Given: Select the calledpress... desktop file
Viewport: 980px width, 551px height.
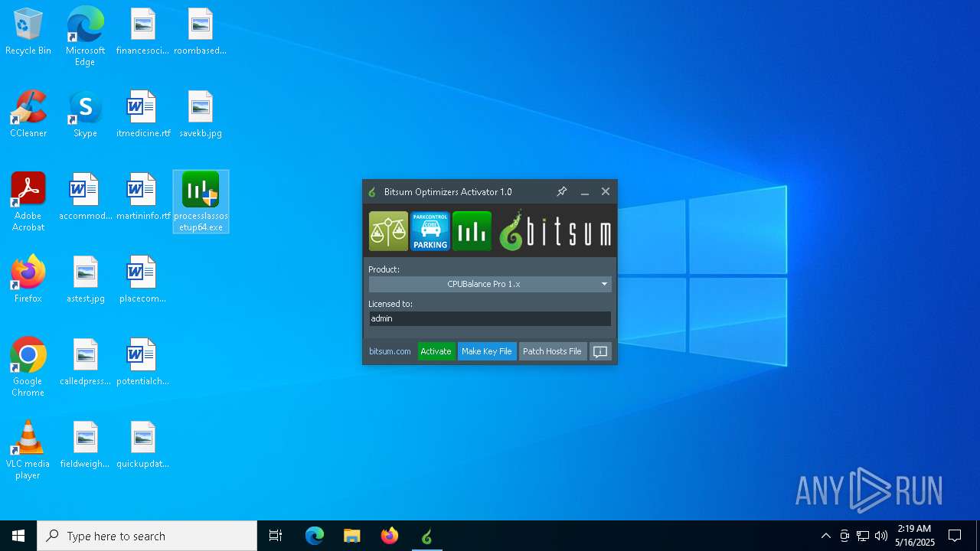Looking at the screenshot, I should coord(85,362).
